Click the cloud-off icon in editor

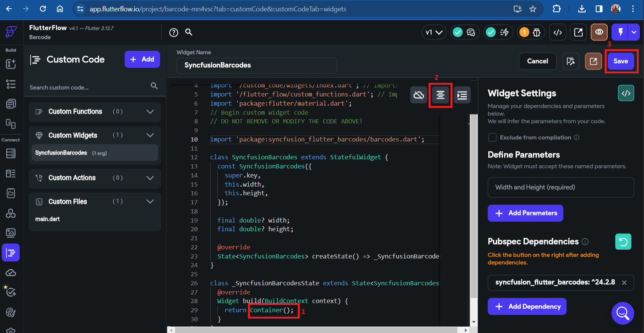[419, 95]
